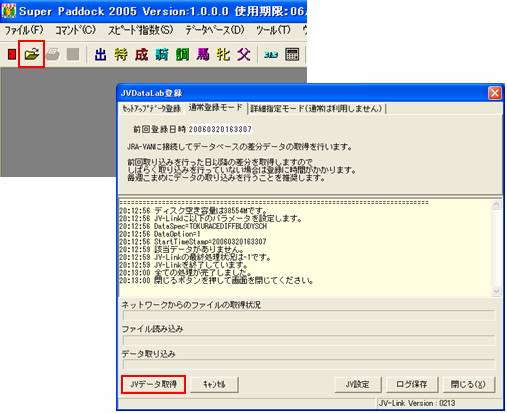Click the grayed-out printer toolbar icon
Viewport: 507px width, 413px height.
click(53, 54)
